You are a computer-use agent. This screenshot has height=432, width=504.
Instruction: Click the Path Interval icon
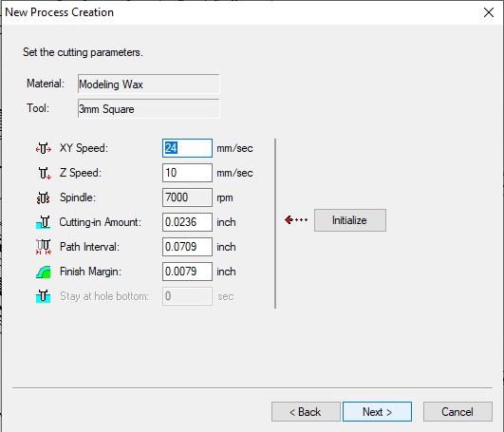44,247
